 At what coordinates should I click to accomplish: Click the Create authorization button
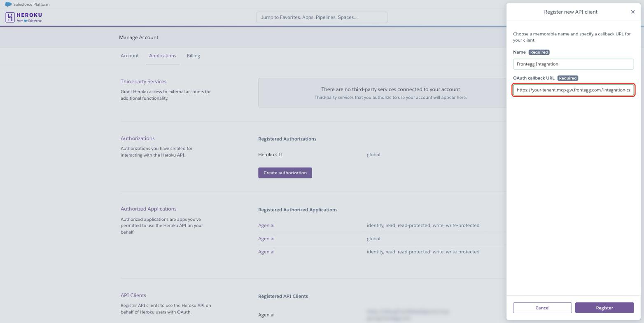(285, 173)
